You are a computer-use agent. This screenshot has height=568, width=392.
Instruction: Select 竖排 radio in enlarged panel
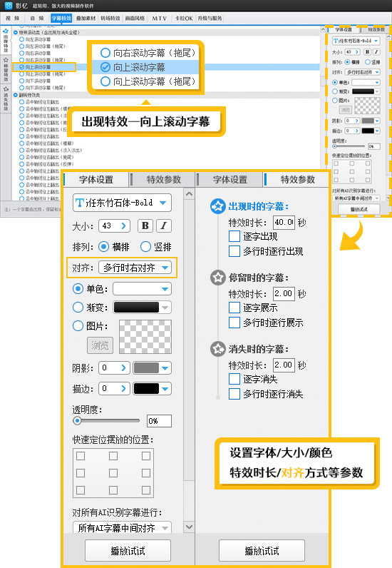145,247
